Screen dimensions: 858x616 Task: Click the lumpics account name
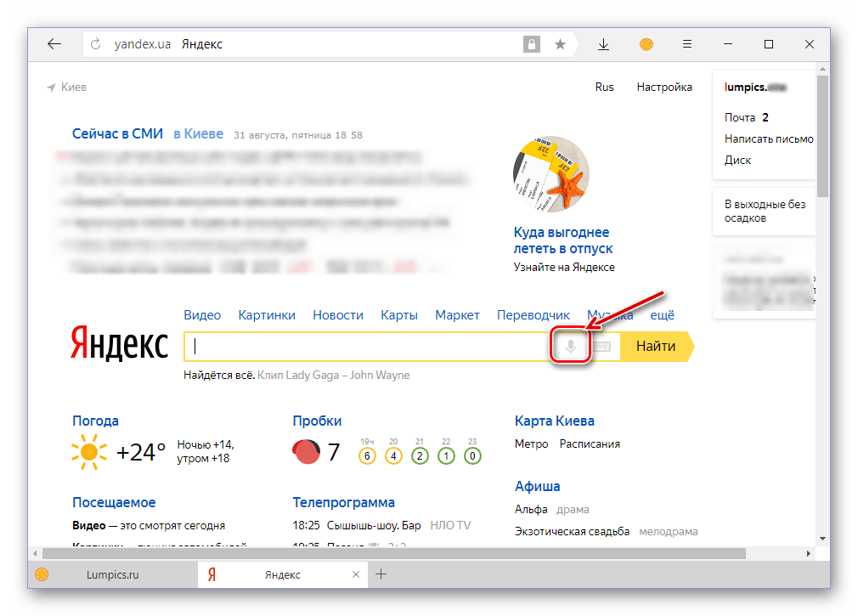coord(755,87)
